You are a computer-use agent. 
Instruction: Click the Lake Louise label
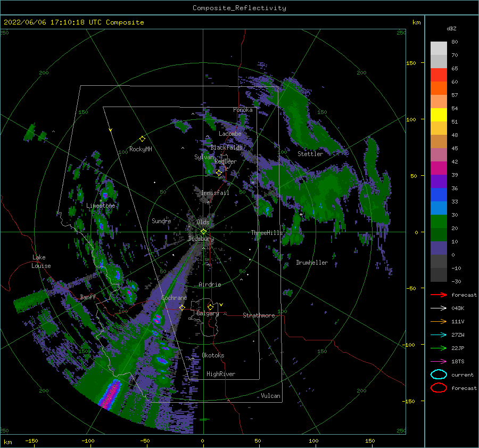pyautogui.click(x=41, y=262)
